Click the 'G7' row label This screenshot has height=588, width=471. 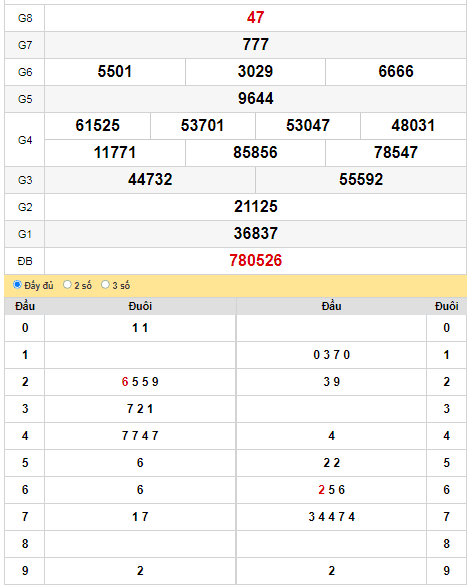pyautogui.click(x=25, y=45)
